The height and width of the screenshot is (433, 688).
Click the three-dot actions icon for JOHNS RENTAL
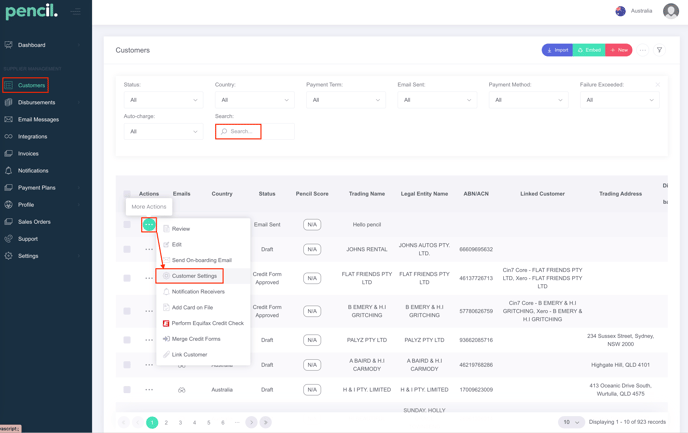(x=149, y=249)
